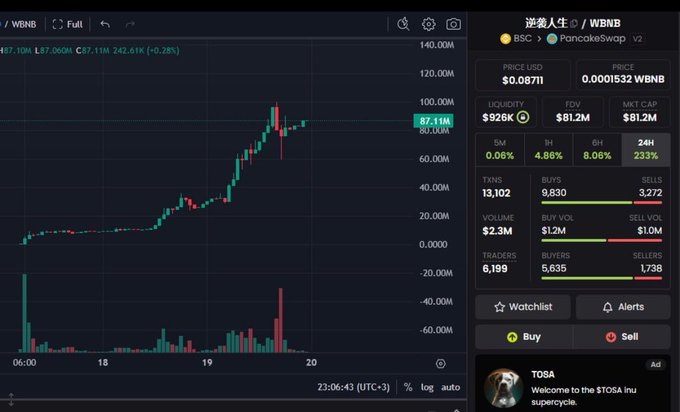Toggle log scale on chart

tap(427, 387)
